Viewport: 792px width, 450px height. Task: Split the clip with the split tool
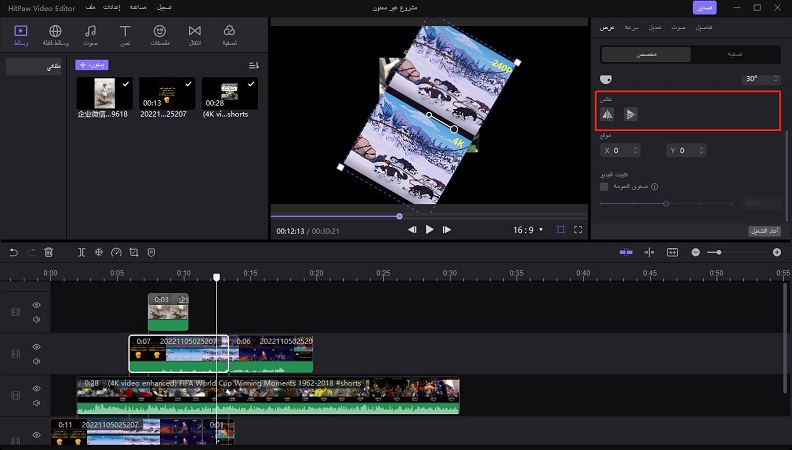(x=81, y=252)
